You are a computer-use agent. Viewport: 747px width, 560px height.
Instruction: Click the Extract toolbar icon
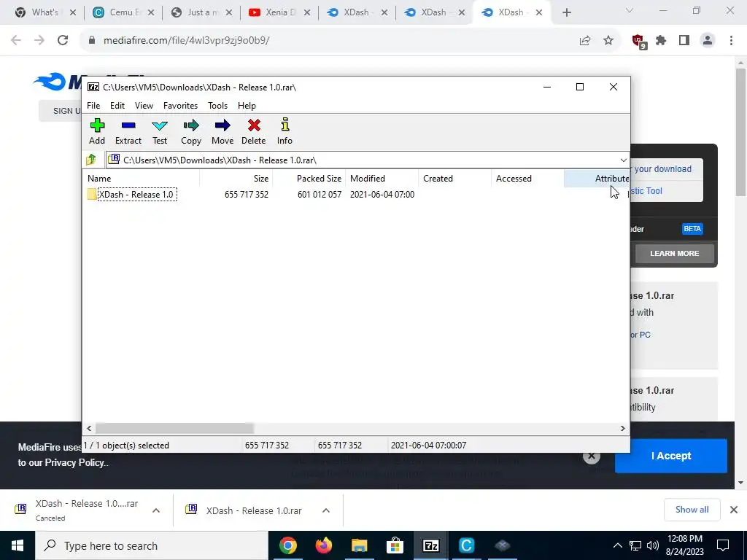coord(128,131)
